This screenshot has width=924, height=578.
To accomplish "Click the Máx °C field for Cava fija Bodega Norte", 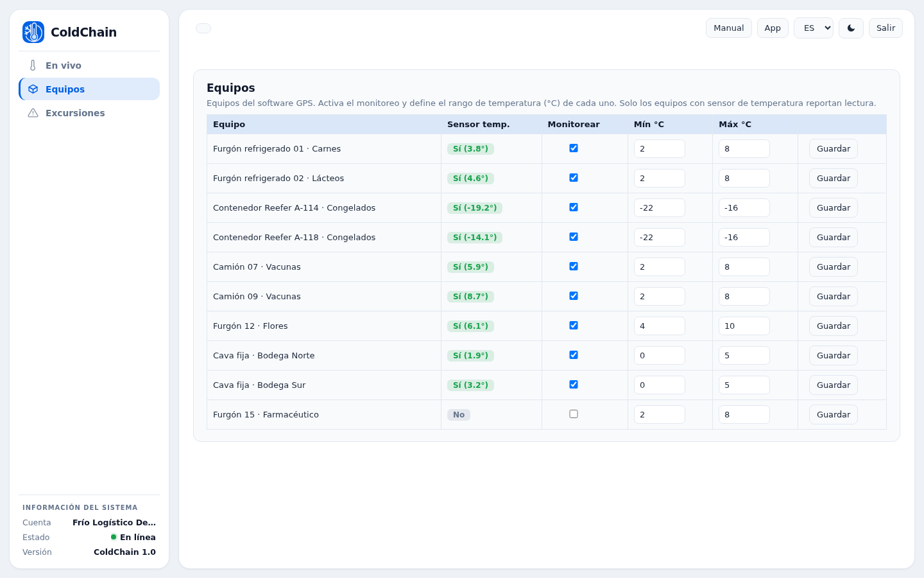I will [744, 356].
